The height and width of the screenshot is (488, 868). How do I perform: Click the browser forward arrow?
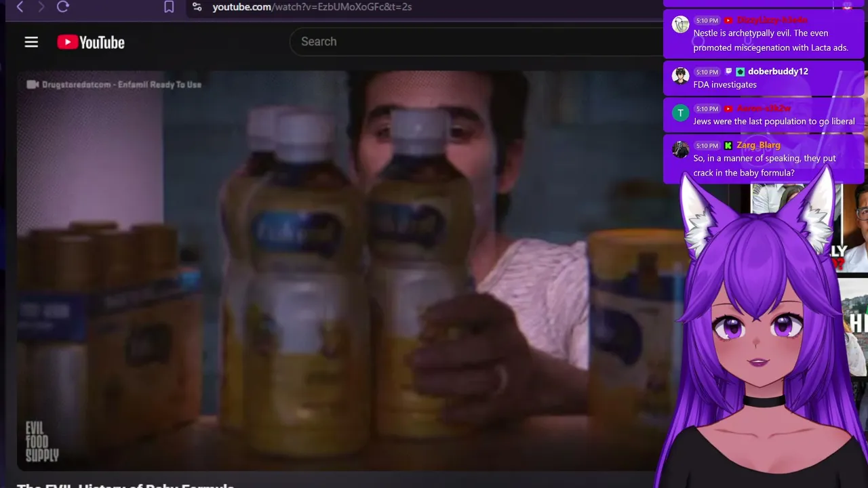[41, 7]
